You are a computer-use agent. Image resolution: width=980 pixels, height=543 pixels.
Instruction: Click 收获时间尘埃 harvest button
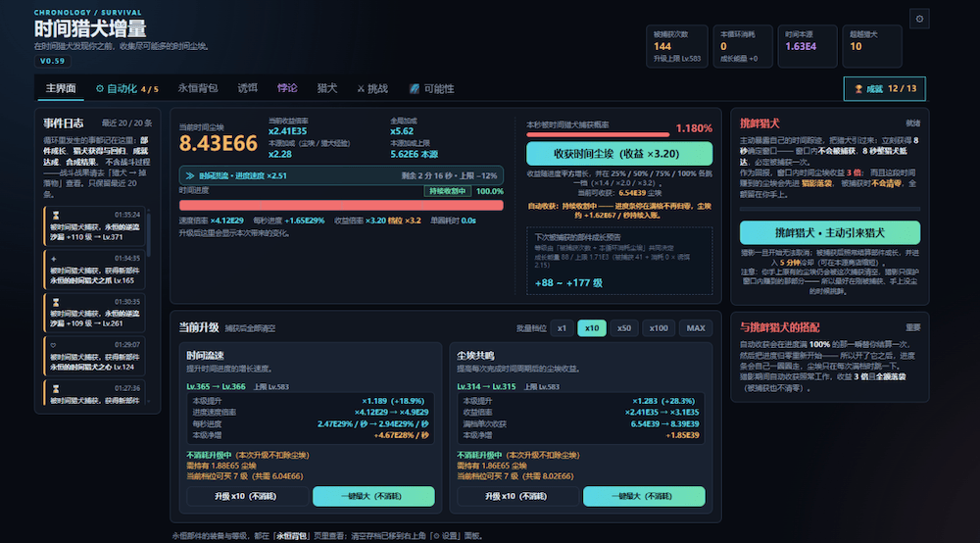(618, 154)
